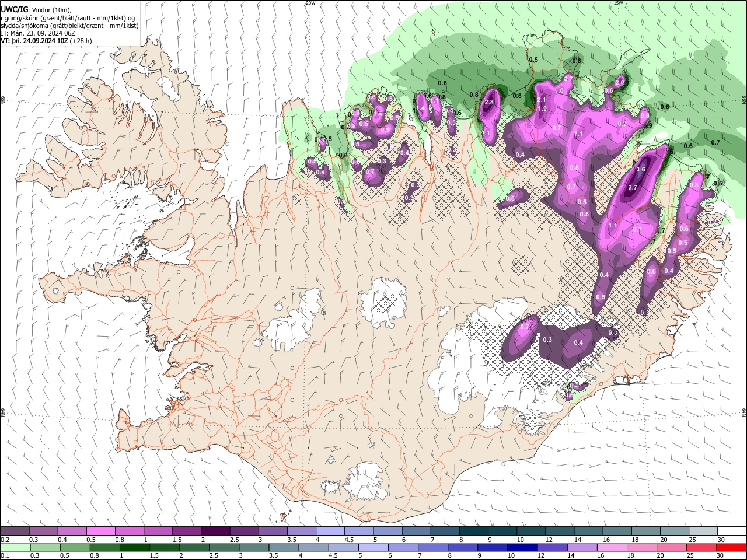The height and width of the screenshot is (560, 747).
Task: Click the top legend swatch between 0.5 and 0.8
Action: click(100, 531)
